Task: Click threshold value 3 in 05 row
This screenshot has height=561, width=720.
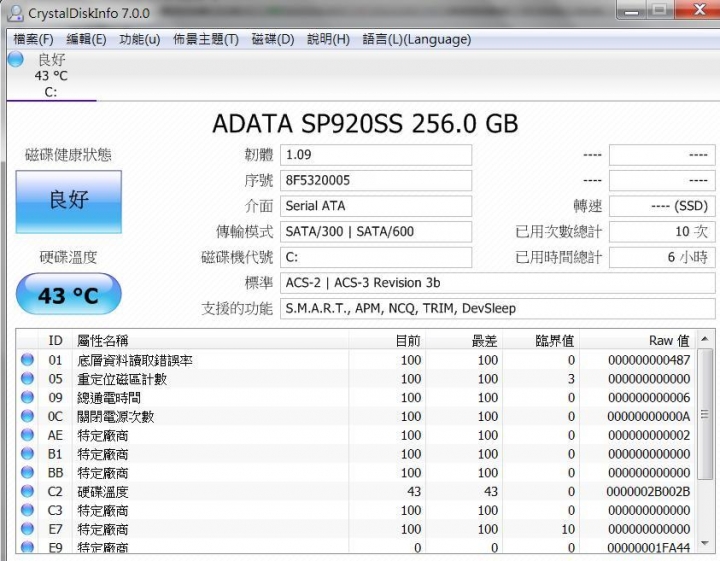Action: coord(571,379)
